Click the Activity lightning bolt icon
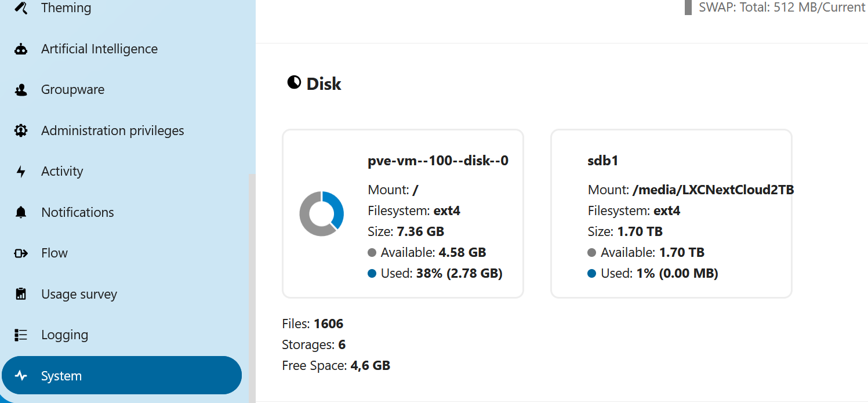Image resolution: width=868 pixels, height=403 pixels. click(21, 172)
